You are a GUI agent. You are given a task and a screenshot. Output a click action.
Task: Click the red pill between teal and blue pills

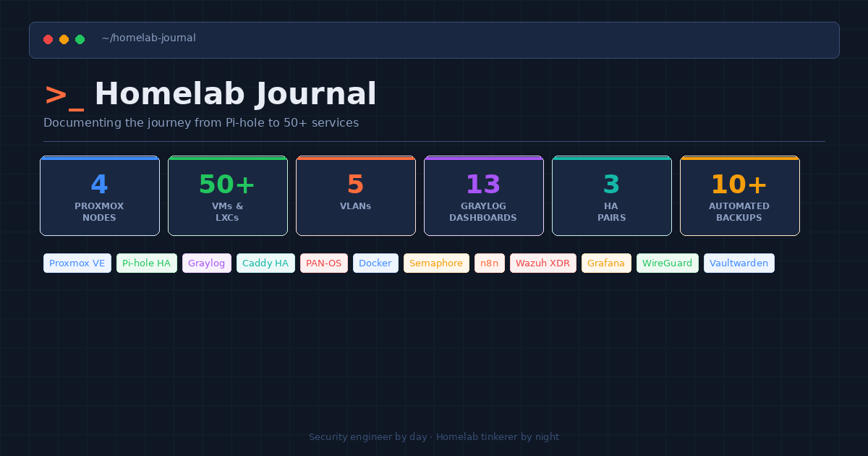point(324,263)
